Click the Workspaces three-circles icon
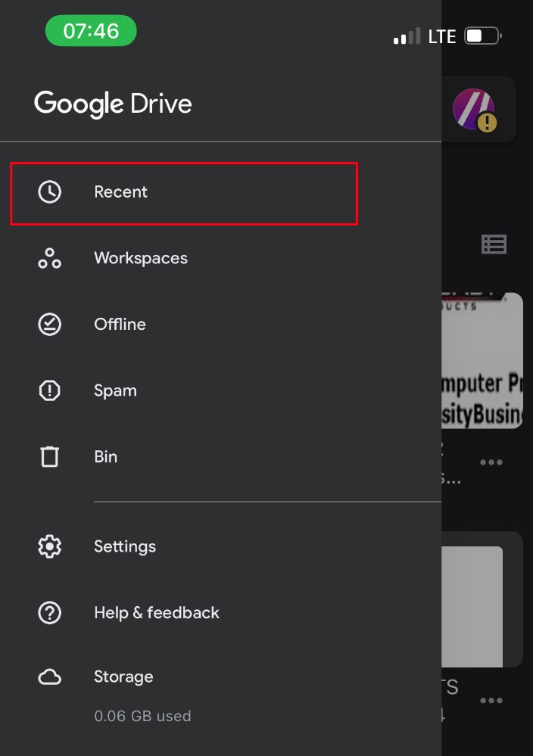This screenshot has width=533, height=756. 50,258
